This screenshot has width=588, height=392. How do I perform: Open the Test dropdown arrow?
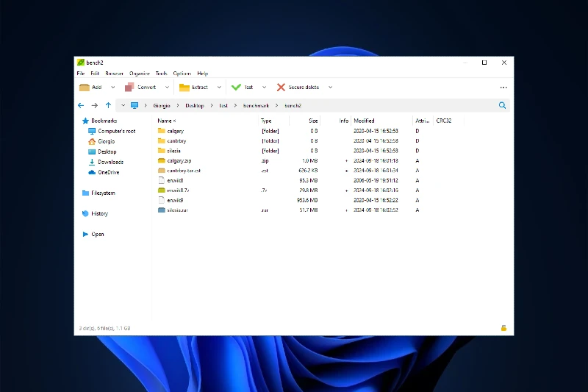[x=264, y=88]
